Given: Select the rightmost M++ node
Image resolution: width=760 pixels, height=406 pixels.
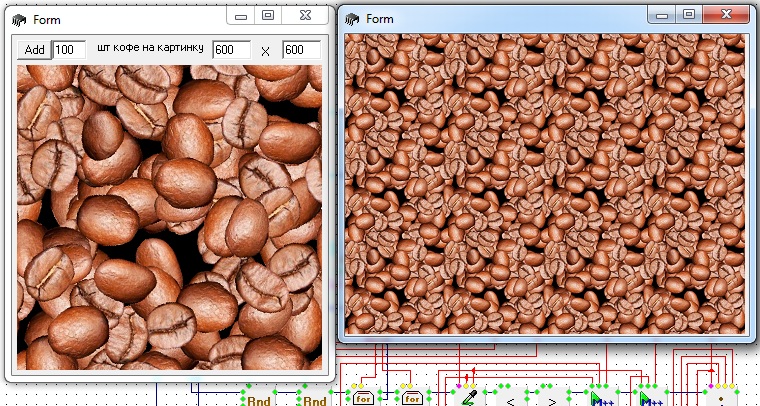Looking at the screenshot, I should (652, 397).
